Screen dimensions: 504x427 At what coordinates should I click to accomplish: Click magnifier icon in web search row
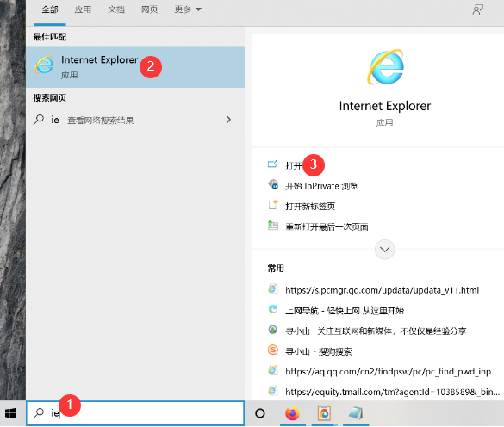coord(39,120)
